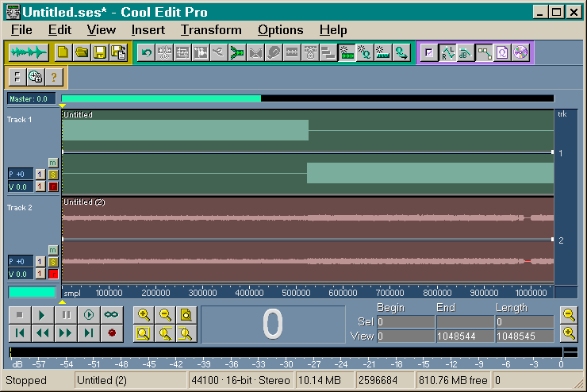The width and height of the screenshot is (587, 392).
Task: Save the session with single floppy disk icon
Action: [100, 53]
